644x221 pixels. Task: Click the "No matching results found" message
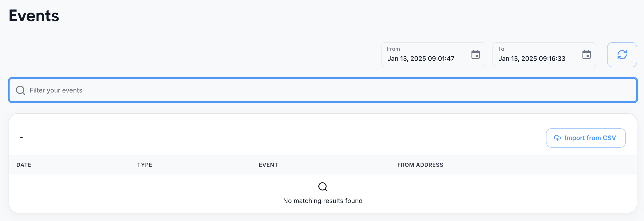322,201
